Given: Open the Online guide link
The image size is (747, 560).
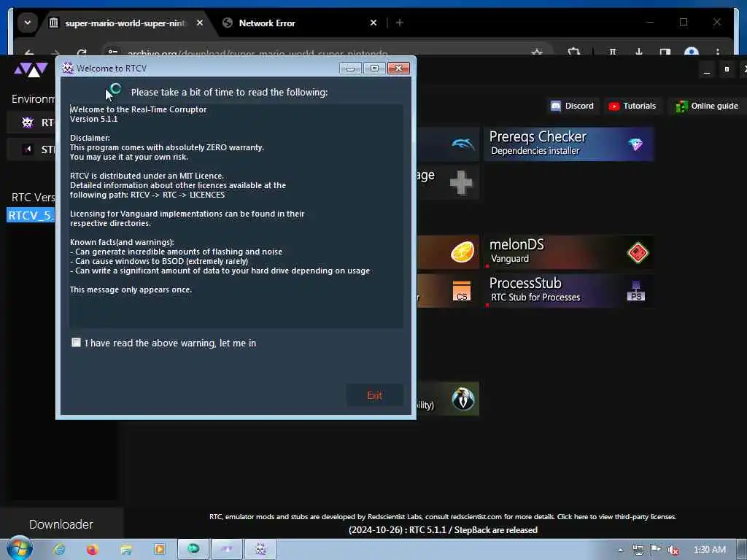Looking at the screenshot, I should click(x=707, y=106).
